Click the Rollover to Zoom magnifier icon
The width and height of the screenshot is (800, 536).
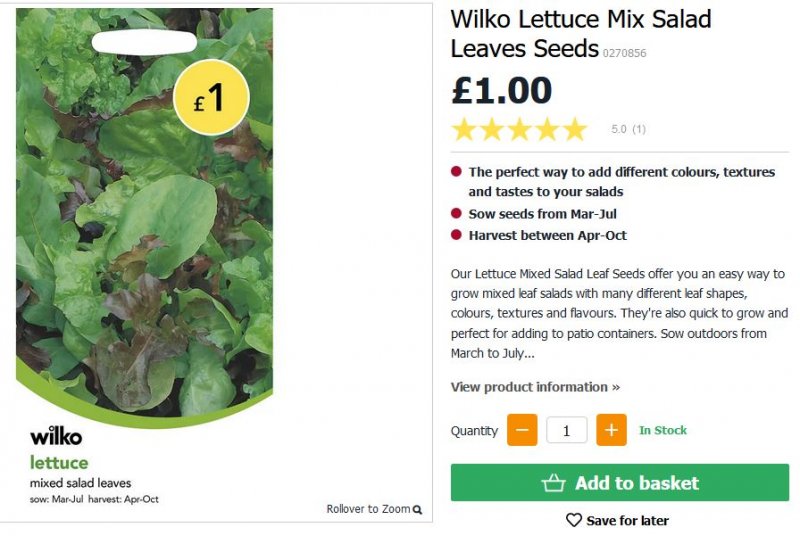click(417, 510)
